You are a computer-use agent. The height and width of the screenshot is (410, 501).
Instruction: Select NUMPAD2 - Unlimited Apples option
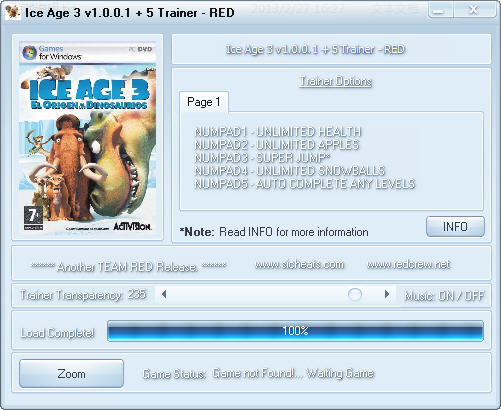pos(277,145)
